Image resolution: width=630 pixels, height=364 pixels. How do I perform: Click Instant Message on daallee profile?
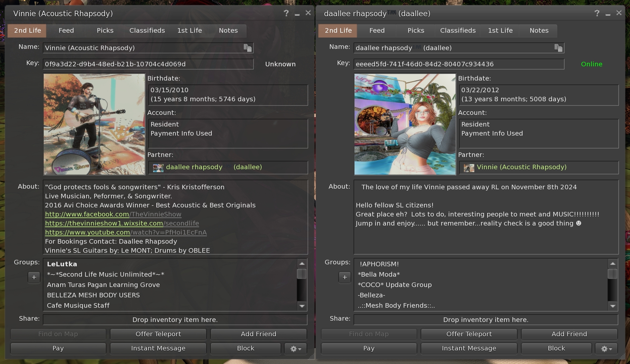click(x=469, y=348)
